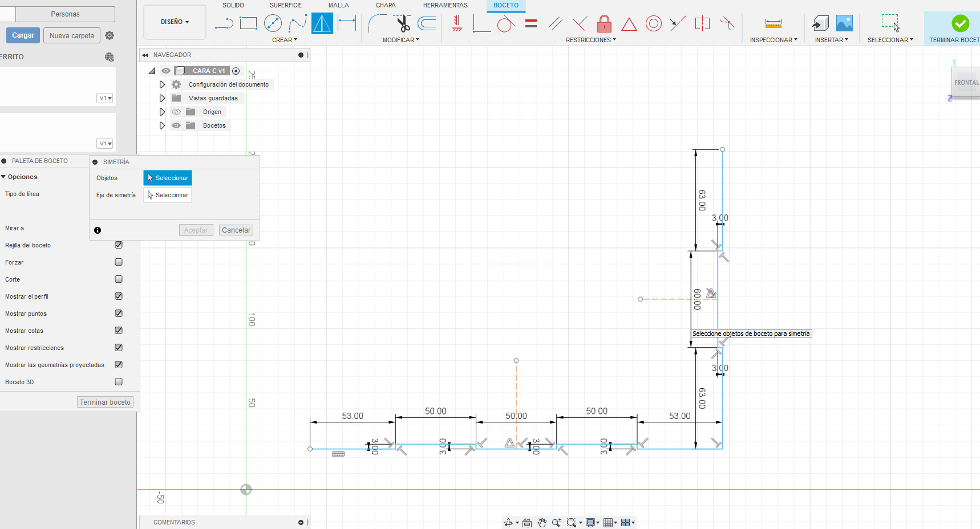Apply the Tangent constraint
Image resolution: width=980 pixels, height=529 pixels.
506,23
